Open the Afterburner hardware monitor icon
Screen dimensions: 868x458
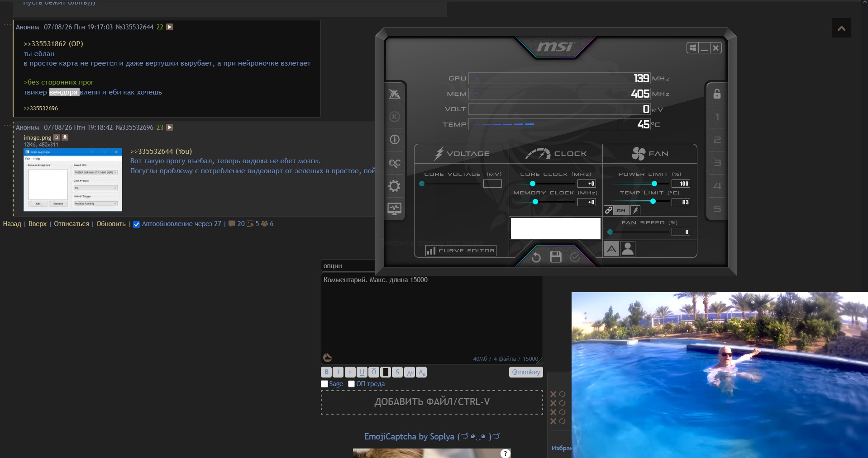click(x=394, y=209)
